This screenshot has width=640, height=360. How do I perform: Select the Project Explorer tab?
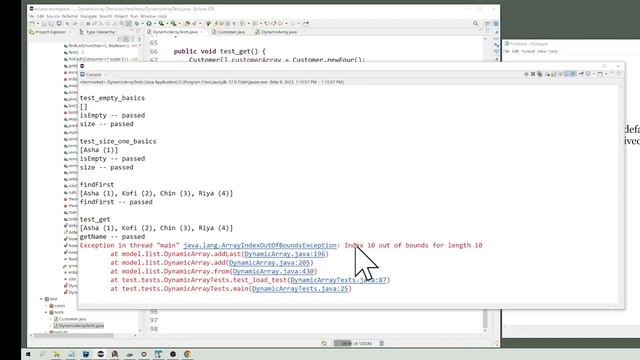pos(48,32)
